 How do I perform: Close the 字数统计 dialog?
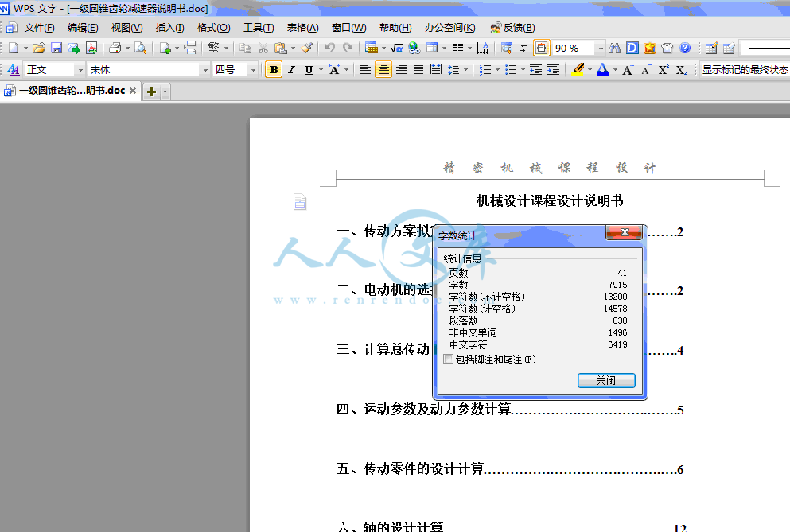[625, 232]
